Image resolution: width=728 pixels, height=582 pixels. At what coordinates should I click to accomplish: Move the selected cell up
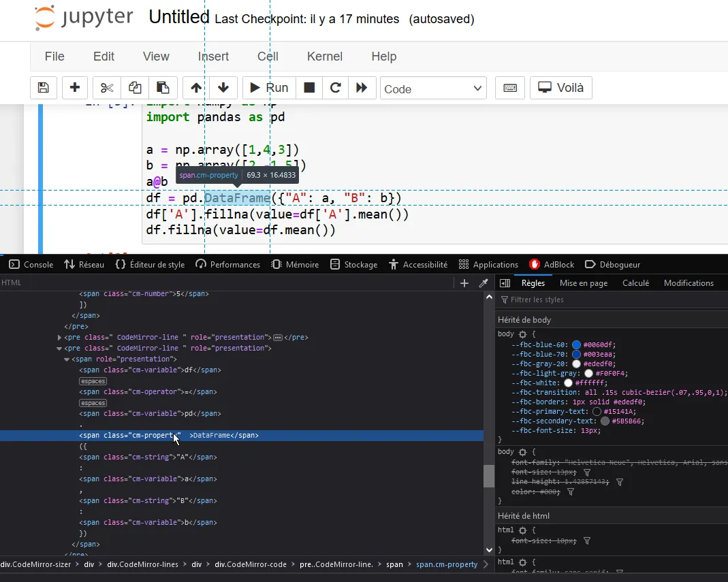[195, 88]
